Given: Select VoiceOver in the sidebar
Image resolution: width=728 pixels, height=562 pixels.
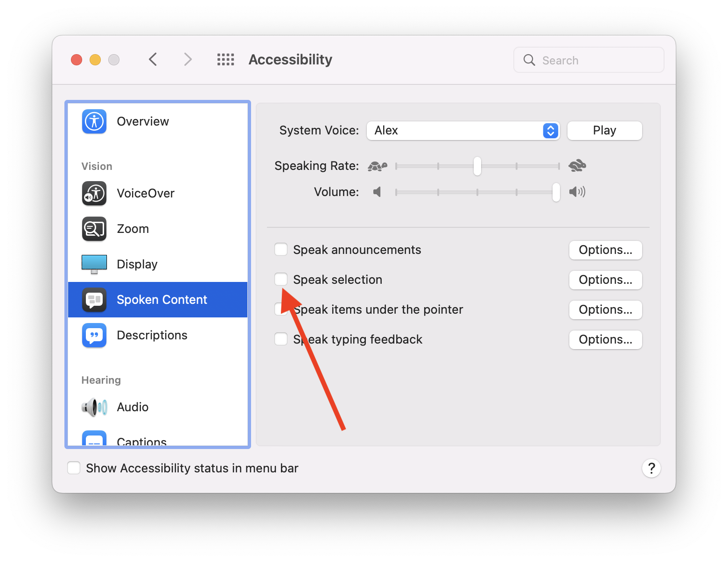Looking at the screenshot, I should [x=158, y=193].
